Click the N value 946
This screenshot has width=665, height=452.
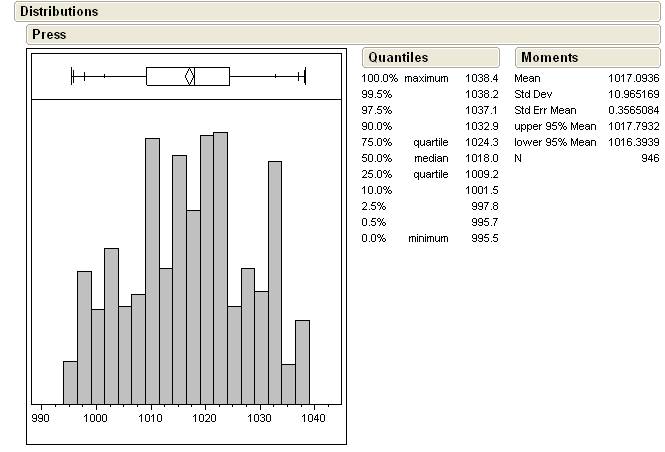click(x=649, y=158)
